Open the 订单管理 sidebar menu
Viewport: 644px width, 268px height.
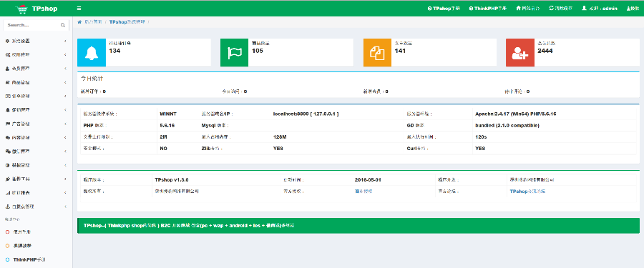point(36,96)
